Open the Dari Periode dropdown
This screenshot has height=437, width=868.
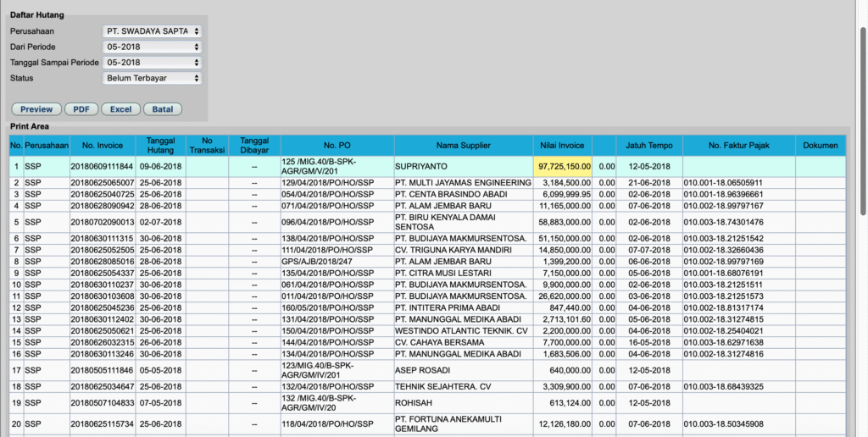click(152, 47)
